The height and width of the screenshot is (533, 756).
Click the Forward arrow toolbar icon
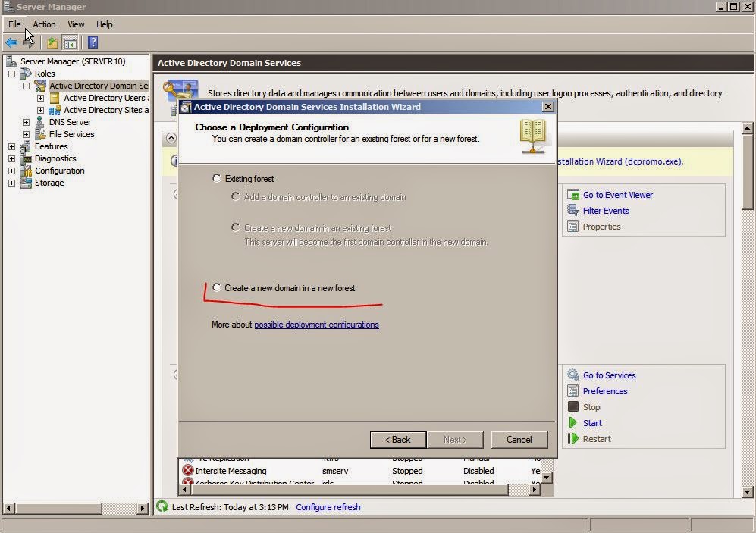pyautogui.click(x=29, y=43)
